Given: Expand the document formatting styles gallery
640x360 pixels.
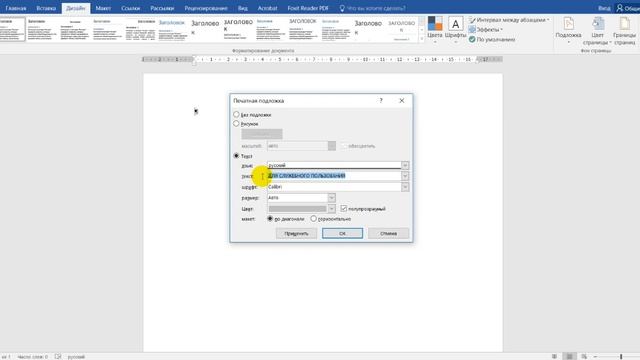Looking at the screenshot, I should click(422, 39).
